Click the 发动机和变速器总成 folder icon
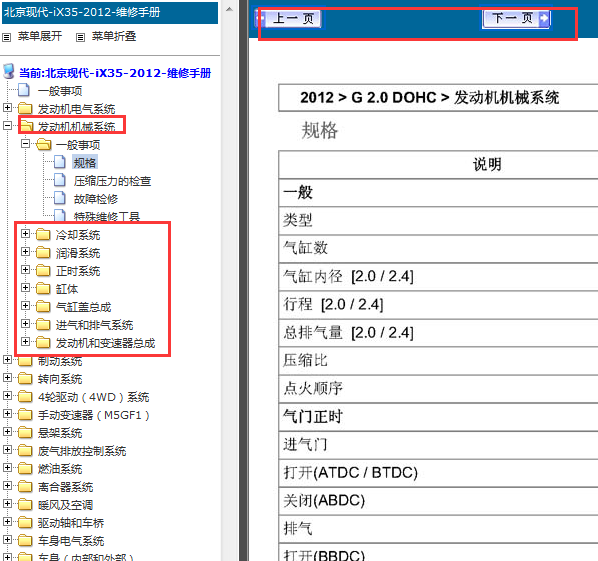 43,342
